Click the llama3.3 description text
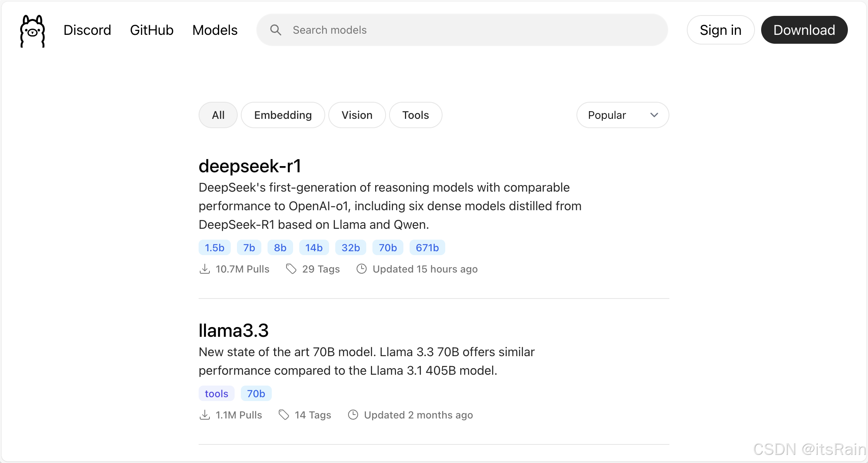The width and height of the screenshot is (868, 463). pos(367,361)
